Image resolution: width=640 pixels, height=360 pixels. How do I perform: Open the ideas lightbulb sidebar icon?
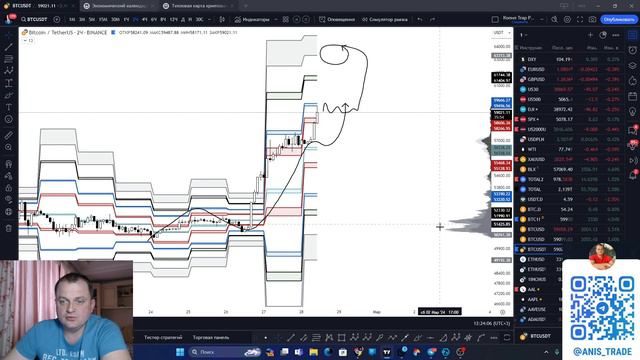pos(632,112)
